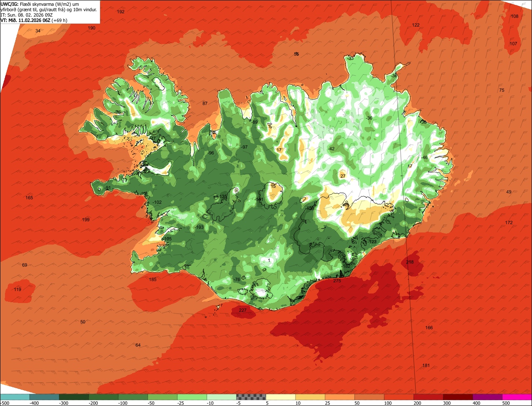
Task: Select the legend swatch between 100 and 200
Action: (x=399, y=397)
